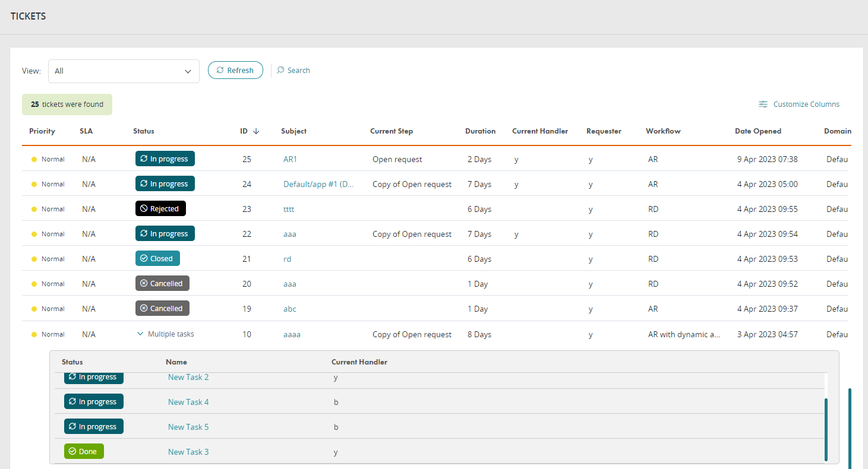The height and width of the screenshot is (469, 868).
Task: Click the subtask list scrollbar
Action: click(826, 430)
